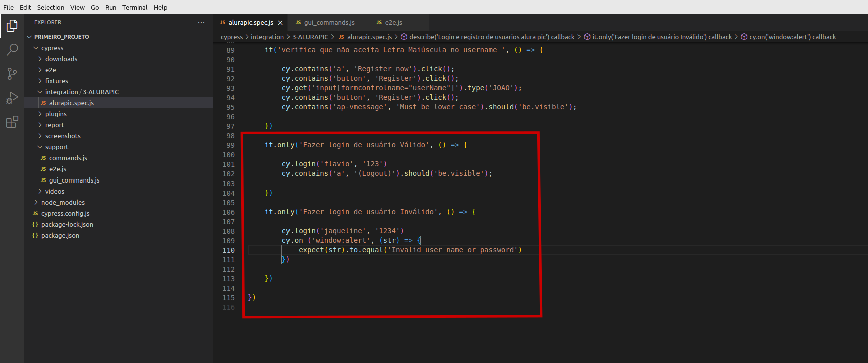868x363 pixels.
Task: Expand the report folder
Action: point(40,125)
